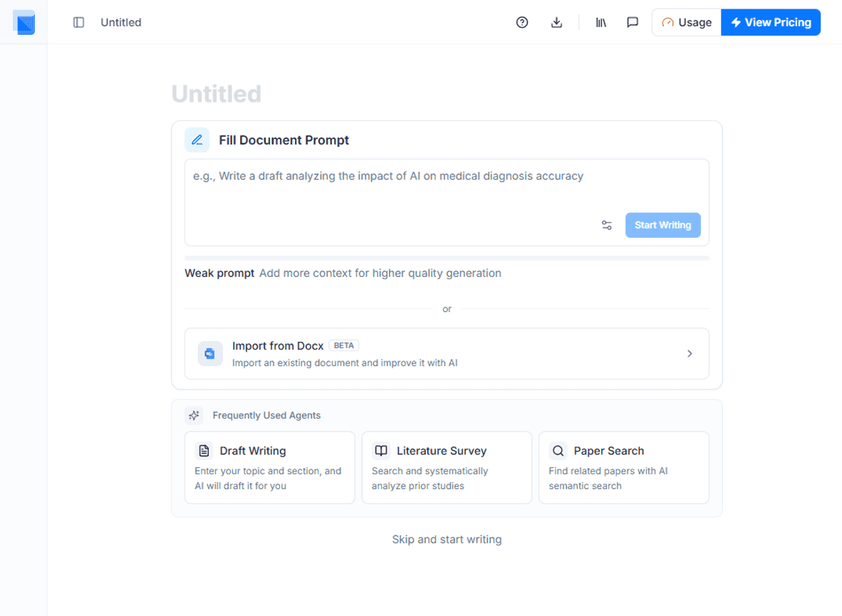Expand Import from Docx chevron arrow
The image size is (842, 616).
pyautogui.click(x=690, y=354)
